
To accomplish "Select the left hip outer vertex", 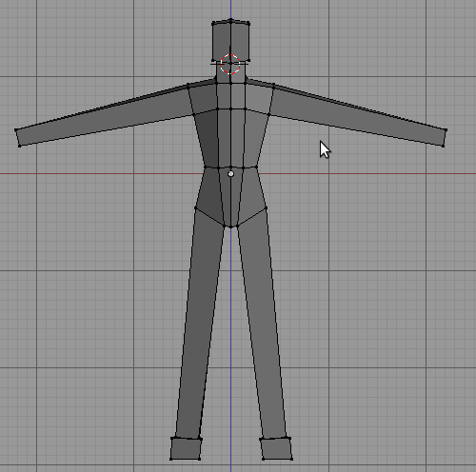I will (x=195, y=207).
